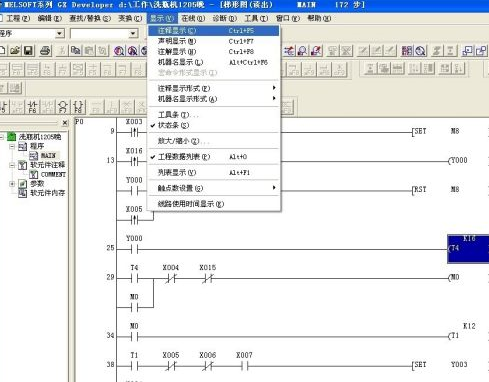This screenshot has height=382, width=489.
Task: Click X003 contact at step 9
Action: [134, 132]
